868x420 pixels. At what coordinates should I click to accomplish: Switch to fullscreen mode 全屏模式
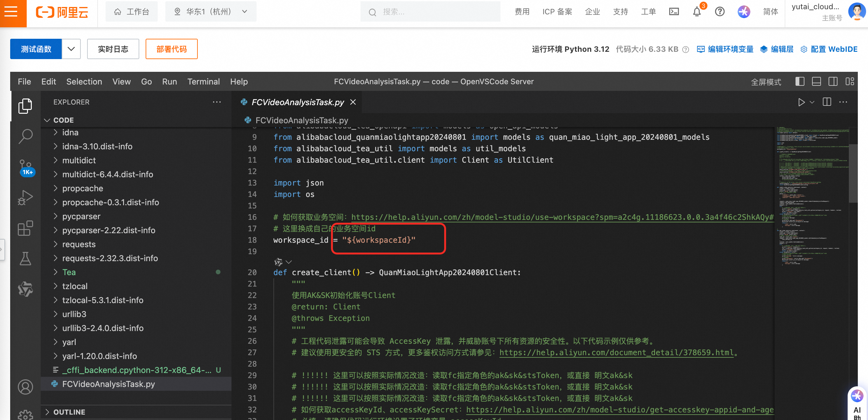click(766, 82)
